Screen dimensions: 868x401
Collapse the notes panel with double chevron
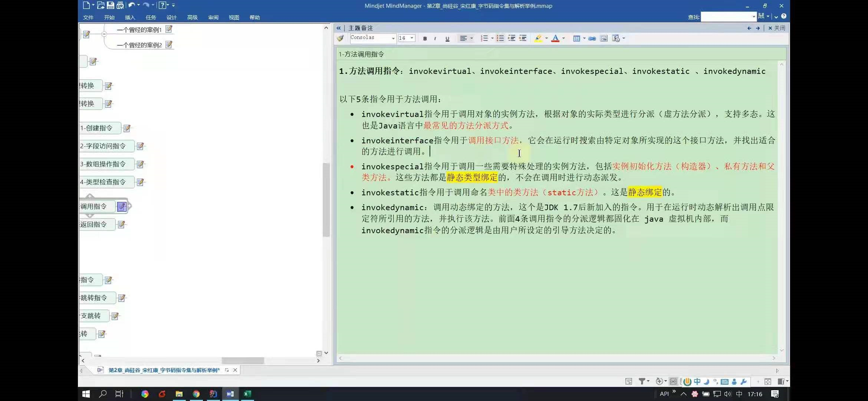click(x=339, y=28)
